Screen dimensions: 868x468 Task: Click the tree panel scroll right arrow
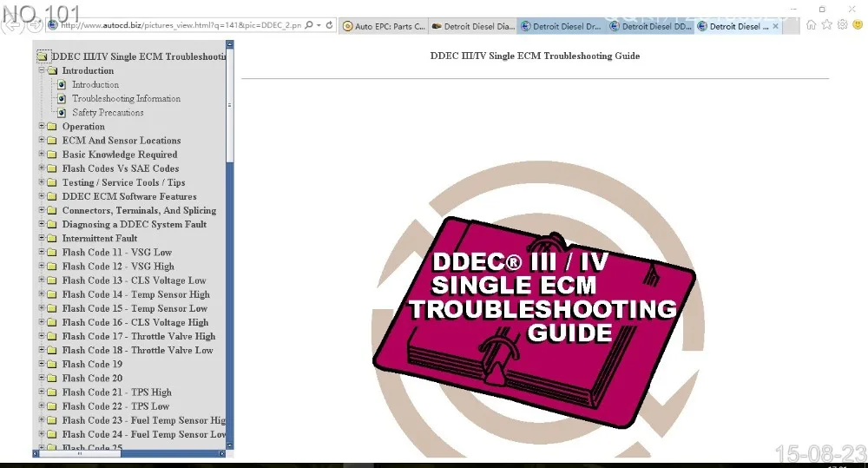click(222, 453)
